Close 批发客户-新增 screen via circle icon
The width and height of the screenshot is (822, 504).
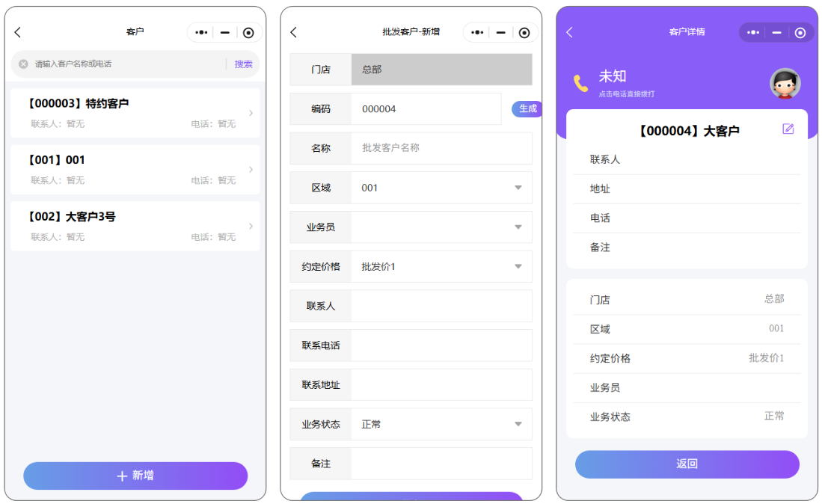click(524, 32)
